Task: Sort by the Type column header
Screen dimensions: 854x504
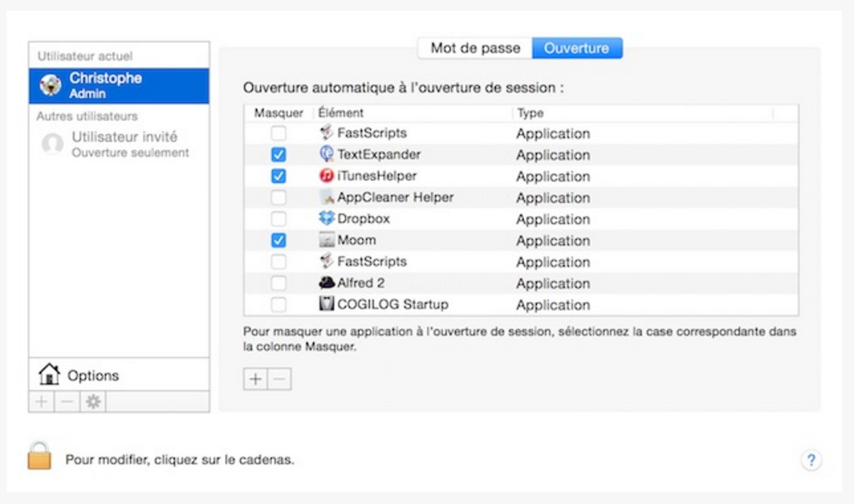Action: (643, 113)
